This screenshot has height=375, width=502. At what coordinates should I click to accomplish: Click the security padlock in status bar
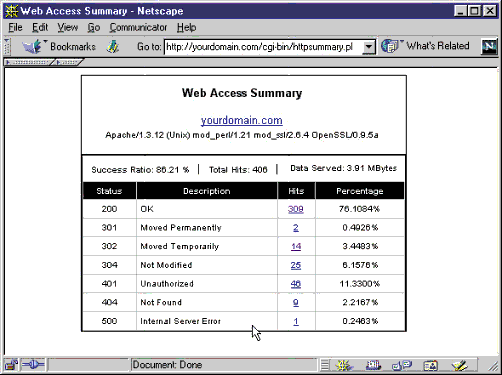(12, 365)
